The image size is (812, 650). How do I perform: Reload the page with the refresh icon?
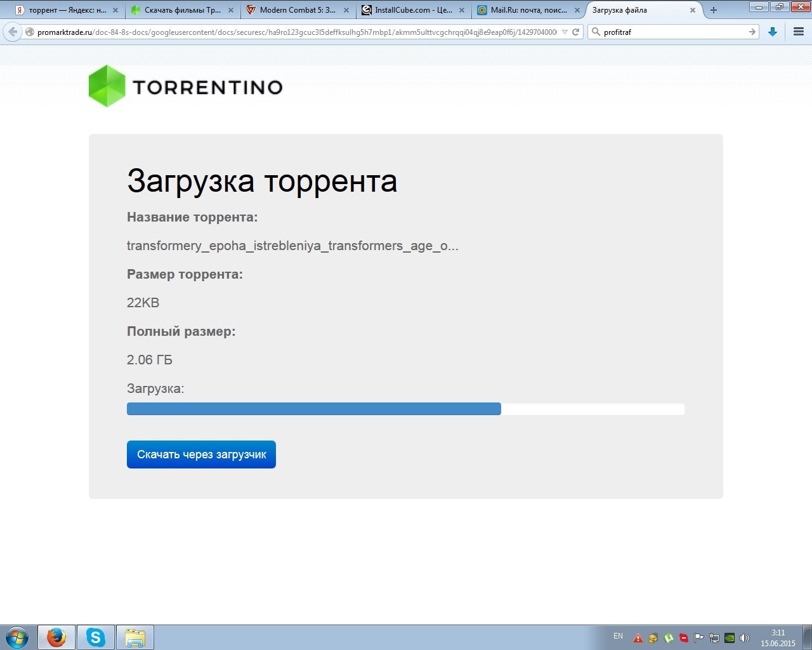[x=576, y=32]
